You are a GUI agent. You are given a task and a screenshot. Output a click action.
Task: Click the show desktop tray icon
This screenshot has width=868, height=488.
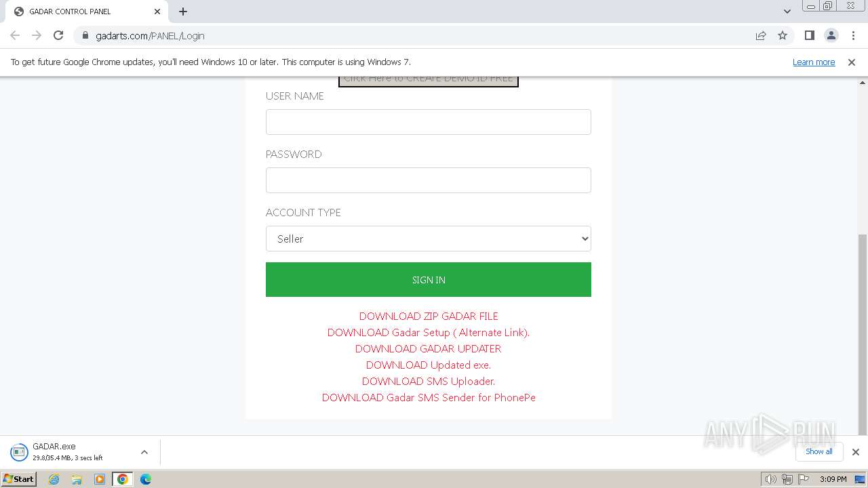(861, 479)
